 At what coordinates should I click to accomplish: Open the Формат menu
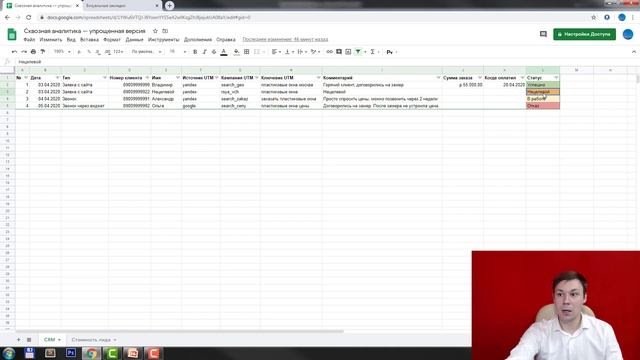pyautogui.click(x=112, y=40)
